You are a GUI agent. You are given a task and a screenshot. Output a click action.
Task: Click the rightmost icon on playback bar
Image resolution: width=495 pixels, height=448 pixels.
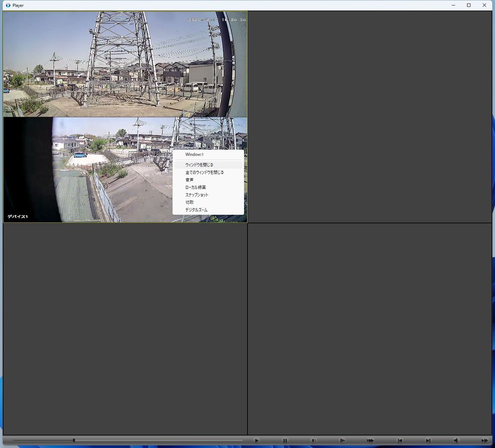pyautogui.click(x=484, y=440)
